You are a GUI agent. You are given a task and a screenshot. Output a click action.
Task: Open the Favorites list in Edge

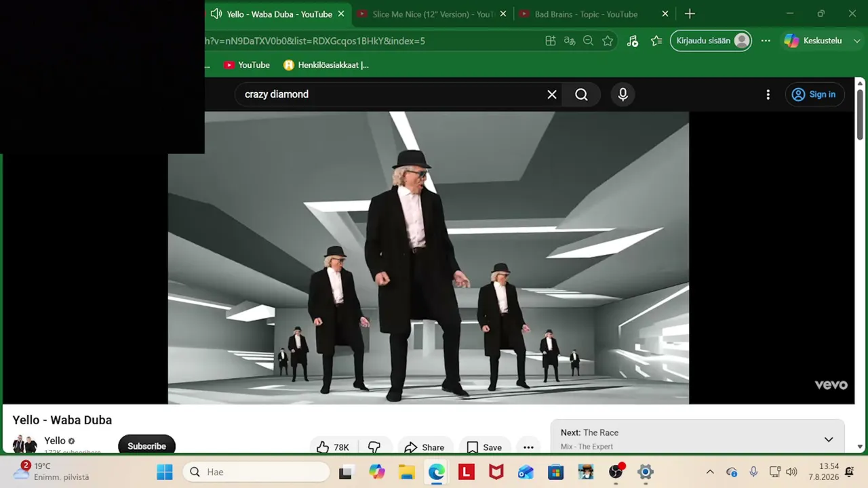click(656, 41)
